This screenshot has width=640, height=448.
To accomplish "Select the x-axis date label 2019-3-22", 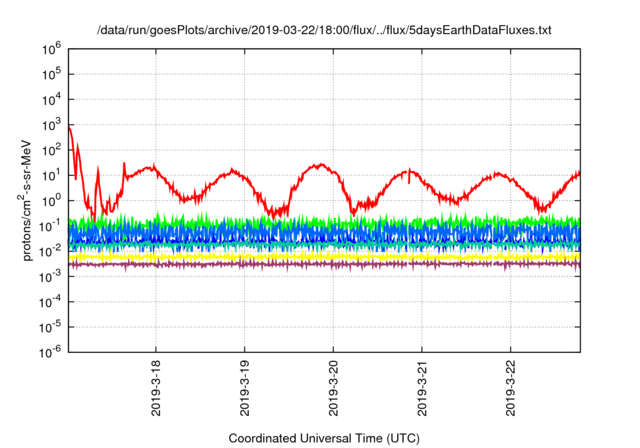I will [x=511, y=388].
